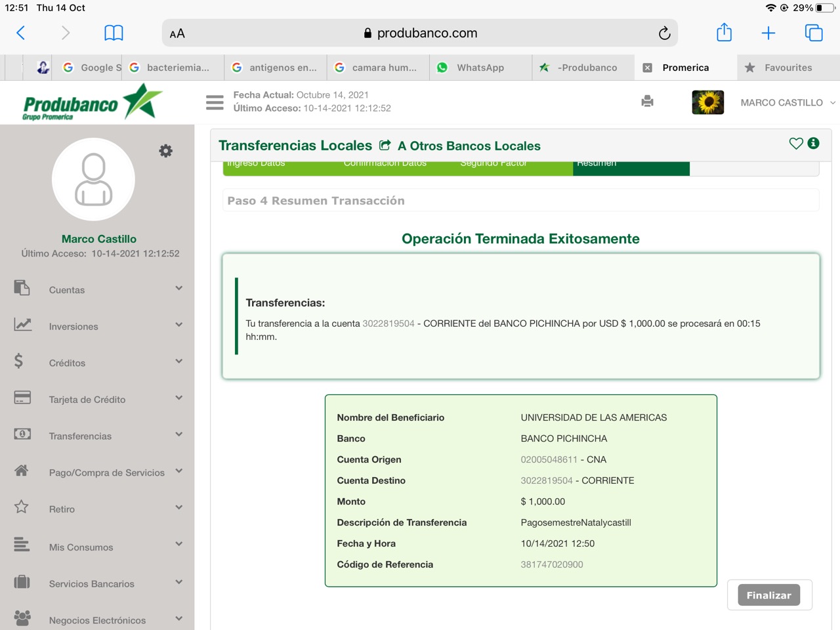Switch to the WhatsApp tab

coord(480,68)
